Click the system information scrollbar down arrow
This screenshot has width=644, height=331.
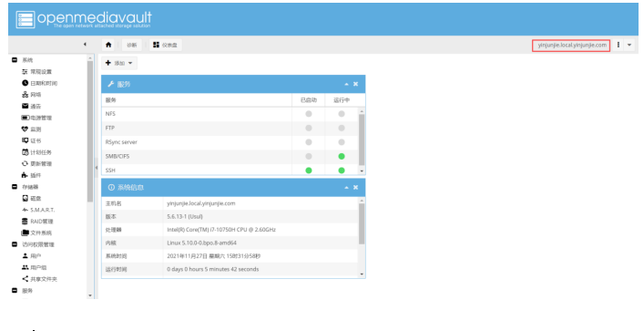(362, 274)
